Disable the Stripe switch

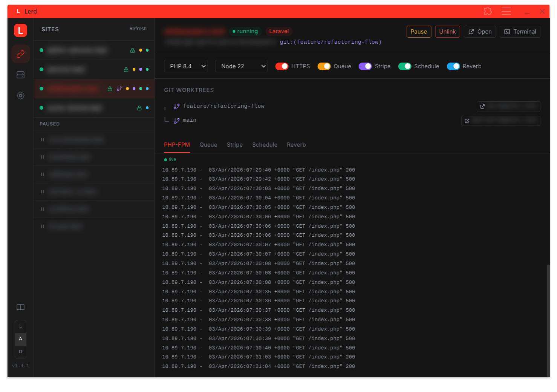pyautogui.click(x=365, y=66)
